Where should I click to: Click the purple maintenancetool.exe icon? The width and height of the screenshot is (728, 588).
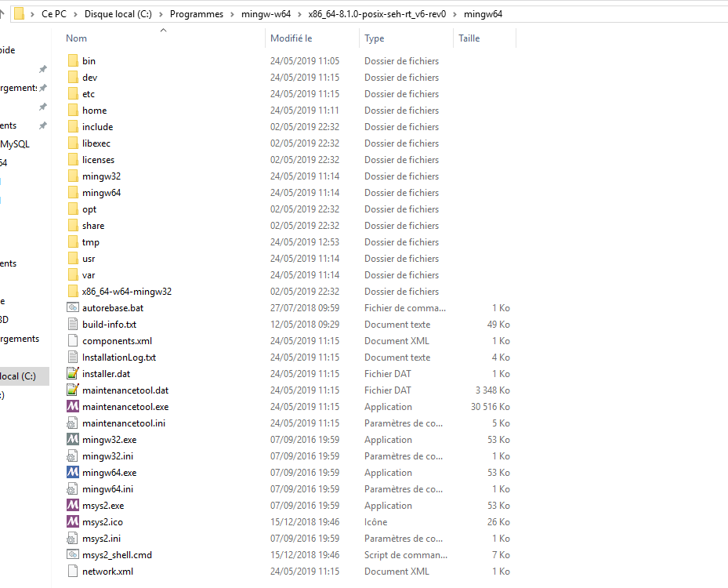click(73, 406)
